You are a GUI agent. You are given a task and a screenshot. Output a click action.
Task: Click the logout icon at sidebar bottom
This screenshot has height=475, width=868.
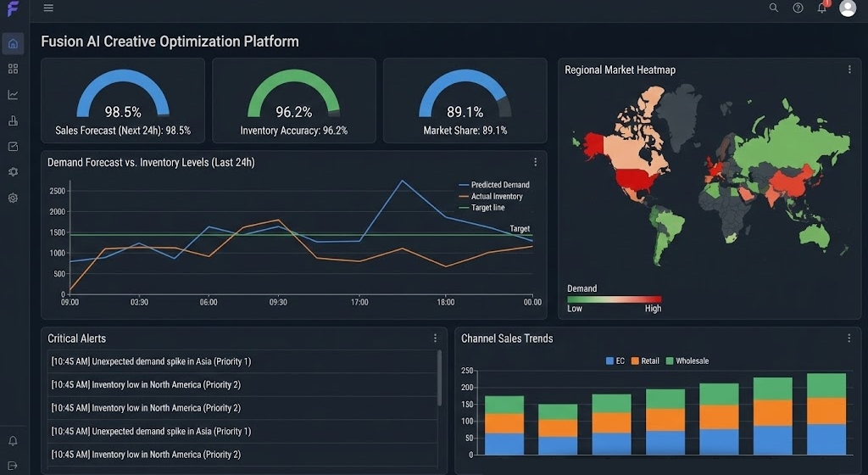click(13, 465)
